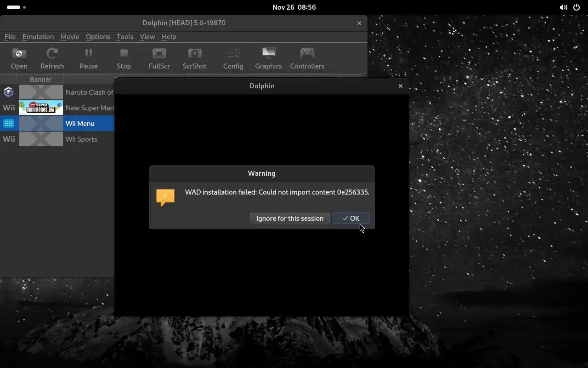Open the View menu
Screen dimensions: 588x368
[x=147, y=37]
